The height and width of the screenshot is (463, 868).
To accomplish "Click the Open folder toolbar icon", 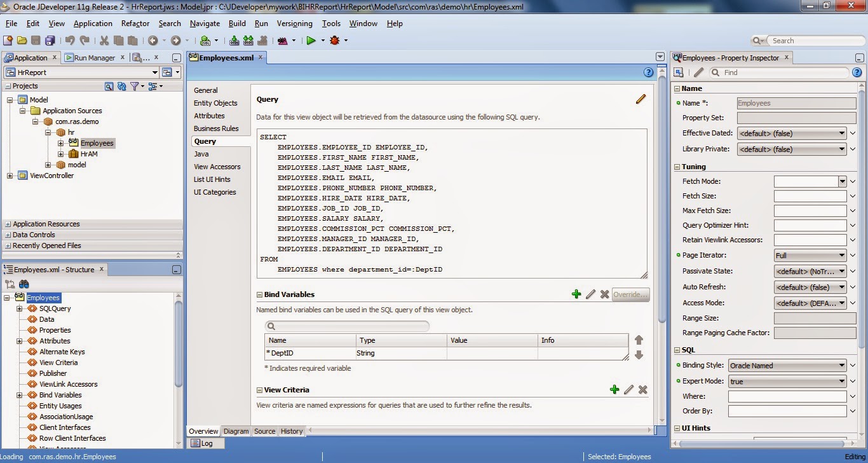I will tap(22, 41).
